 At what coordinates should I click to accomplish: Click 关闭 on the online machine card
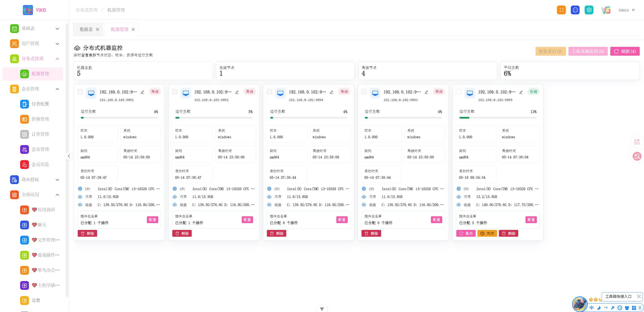coord(487,233)
